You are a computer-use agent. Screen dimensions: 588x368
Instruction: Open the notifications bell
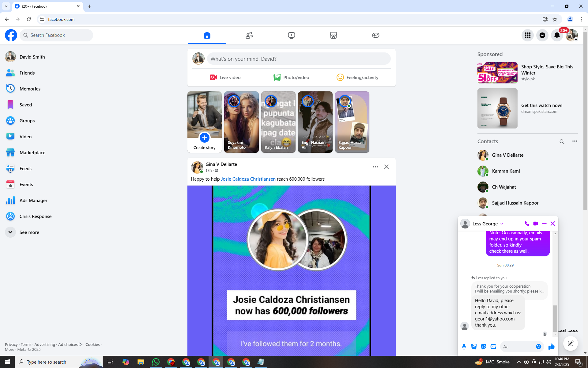coord(557,35)
